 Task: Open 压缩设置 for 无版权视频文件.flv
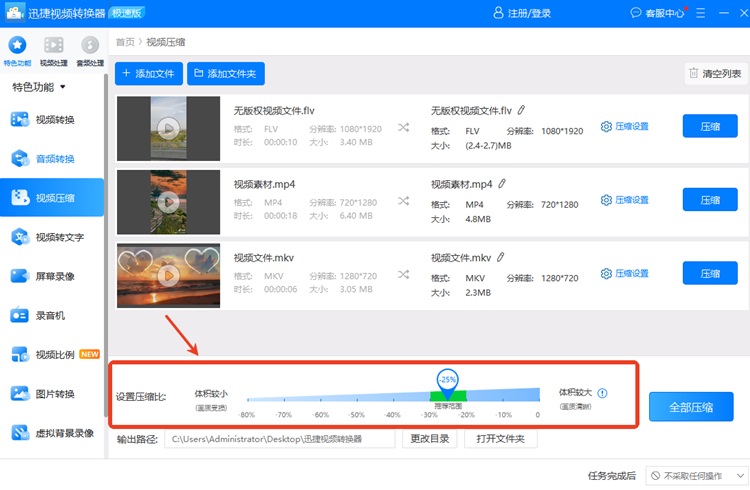pos(625,126)
